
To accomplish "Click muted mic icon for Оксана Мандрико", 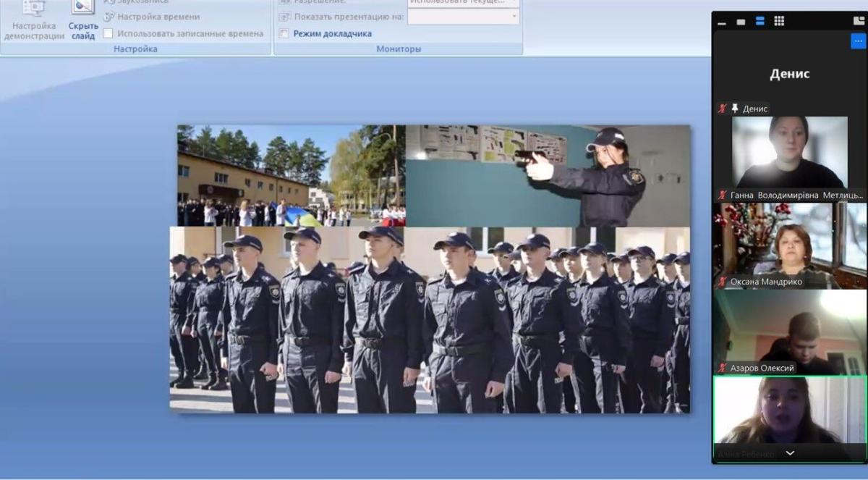I will [722, 282].
